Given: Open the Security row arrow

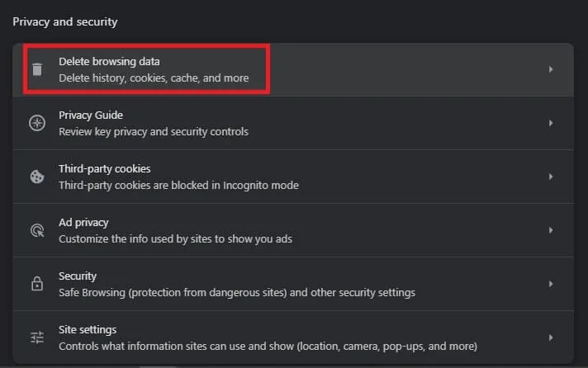Looking at the screenshot, I should coord(551,284).
